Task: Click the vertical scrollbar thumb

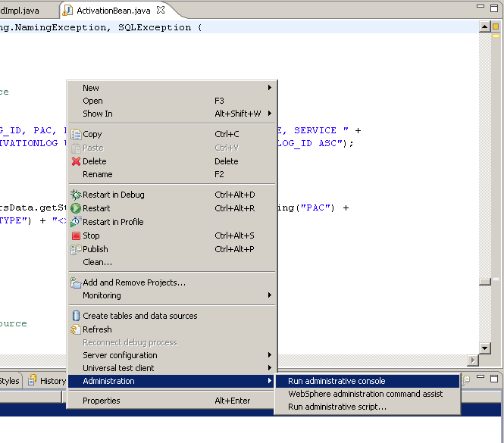Action: (x=485, y=282)
